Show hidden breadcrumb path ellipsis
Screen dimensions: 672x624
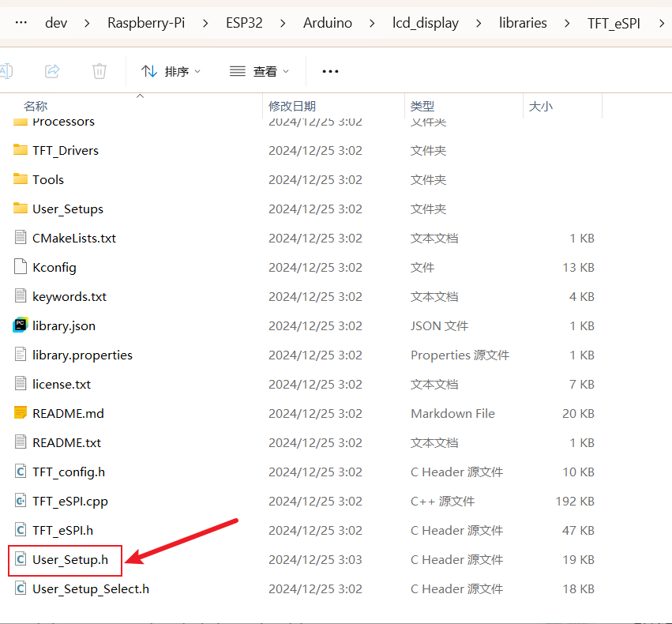(21, 22)
